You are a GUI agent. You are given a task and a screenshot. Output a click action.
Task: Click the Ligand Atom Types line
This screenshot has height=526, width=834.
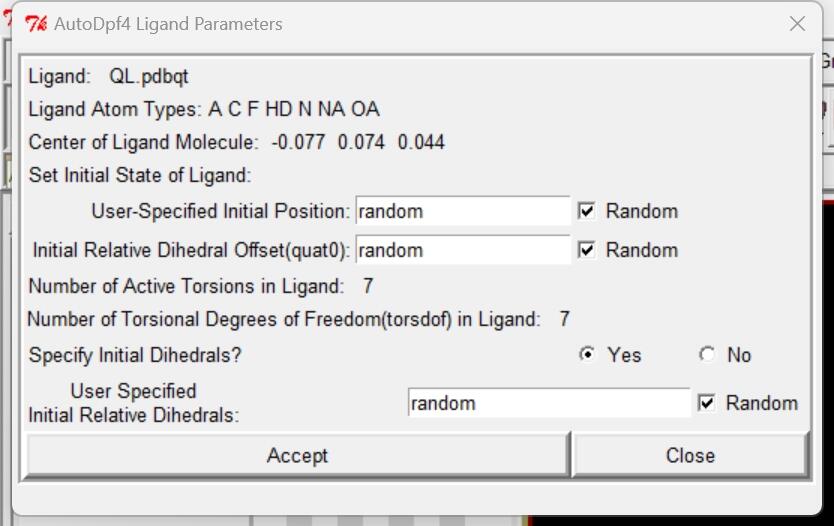click(204, 109)
